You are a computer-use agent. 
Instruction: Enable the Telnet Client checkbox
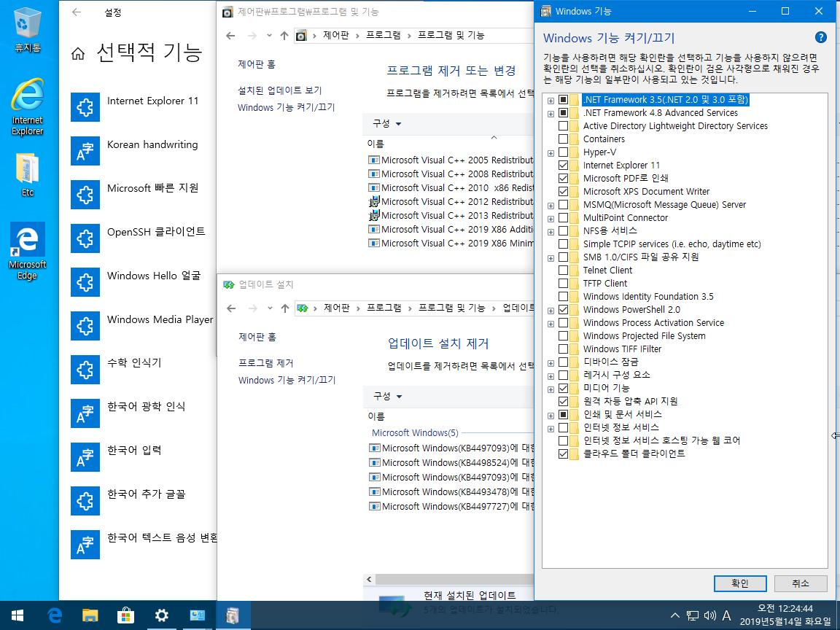[x=563, y=270]
